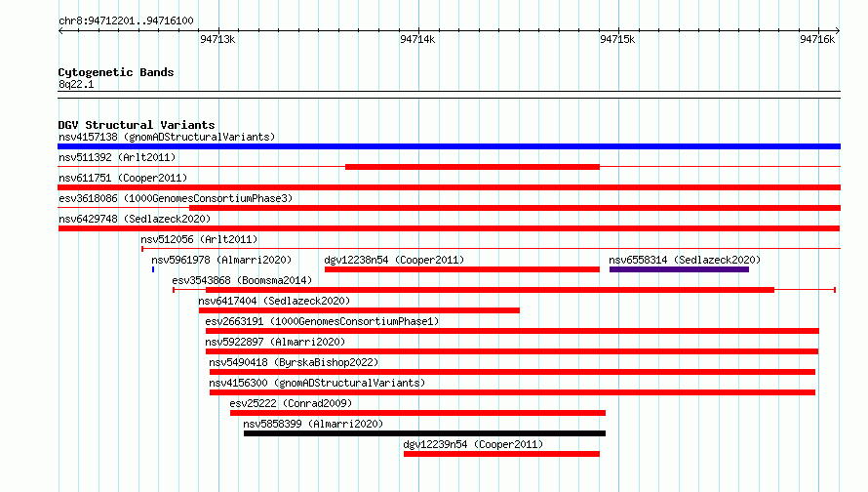Open variant nsv511392 (Arlt2011) label
The image size is (868, 492).
click(117, 157)
